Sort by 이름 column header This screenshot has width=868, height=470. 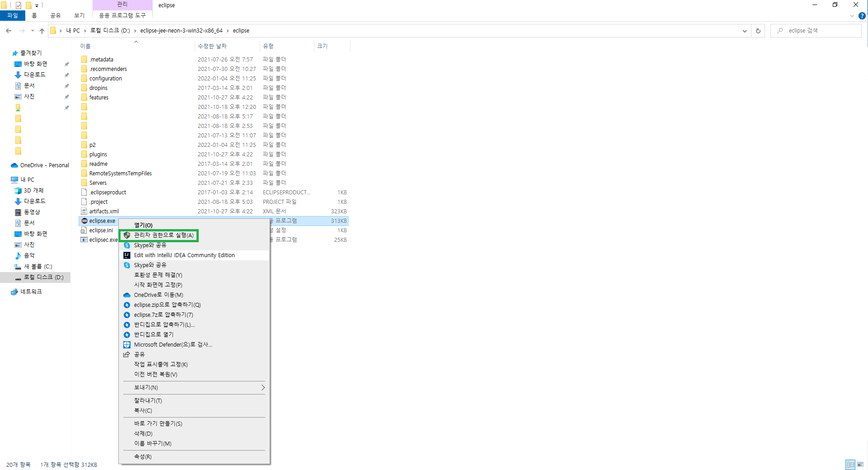(x=136, y=46)
